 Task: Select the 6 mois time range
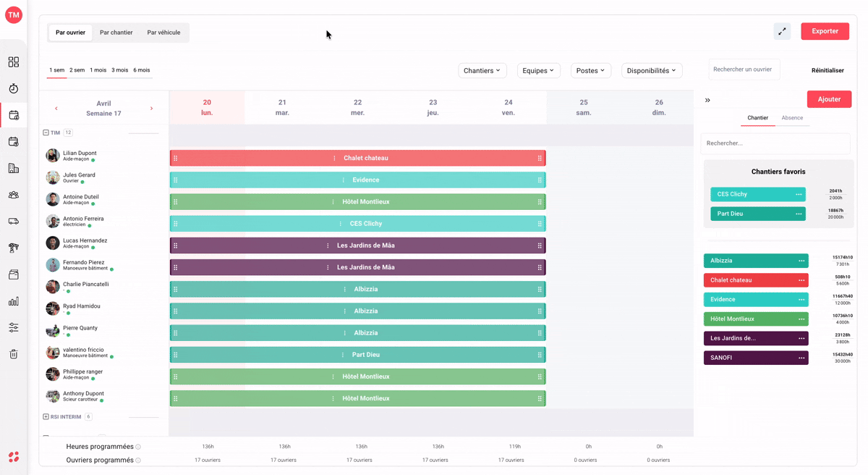tap(142, 70)
